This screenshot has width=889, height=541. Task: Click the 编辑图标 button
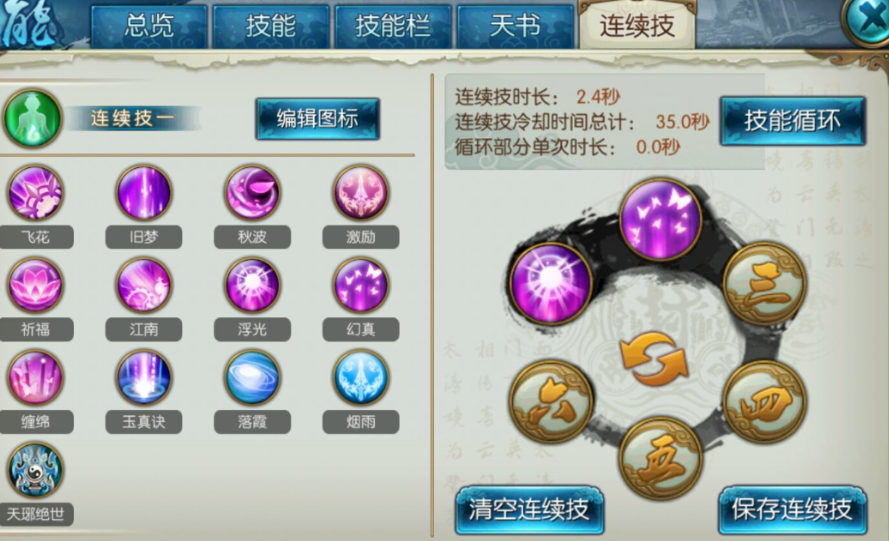(x=318, y=119)
